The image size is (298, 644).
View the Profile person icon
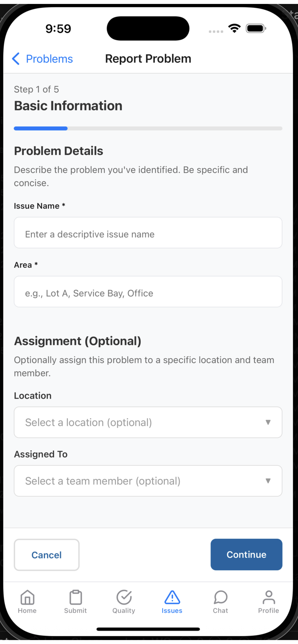pos(269,597)
